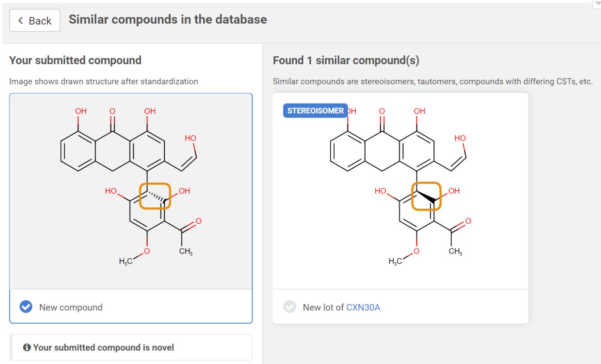
Task: Click the orange highlight box in stereoisomer structure
Action: point(426,196)
